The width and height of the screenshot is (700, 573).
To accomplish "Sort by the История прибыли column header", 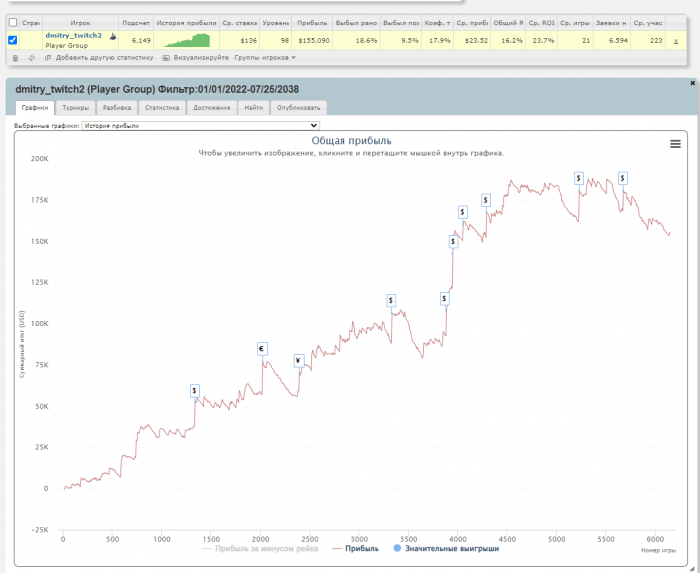I will (x=187, y=23).
